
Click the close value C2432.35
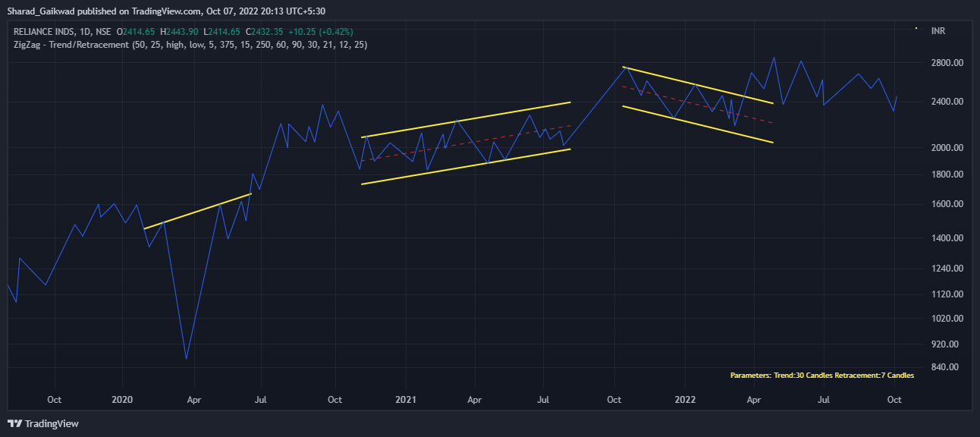(265, 31)
